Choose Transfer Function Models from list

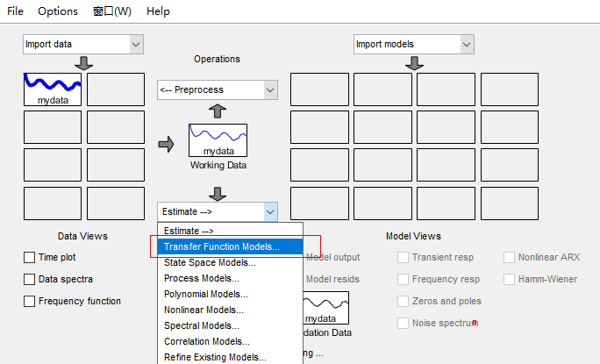click(x=222, y=247)
